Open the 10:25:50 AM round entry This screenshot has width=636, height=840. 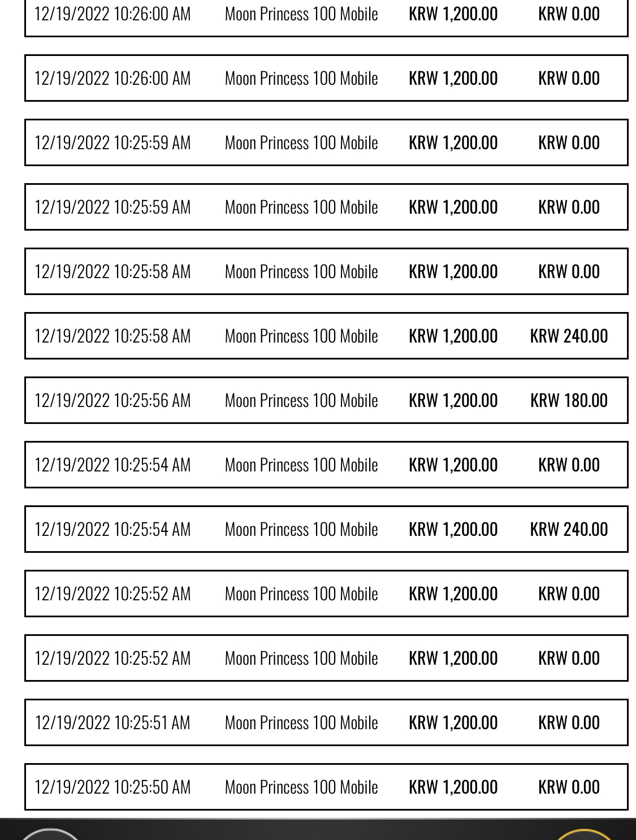click(326, 787)
